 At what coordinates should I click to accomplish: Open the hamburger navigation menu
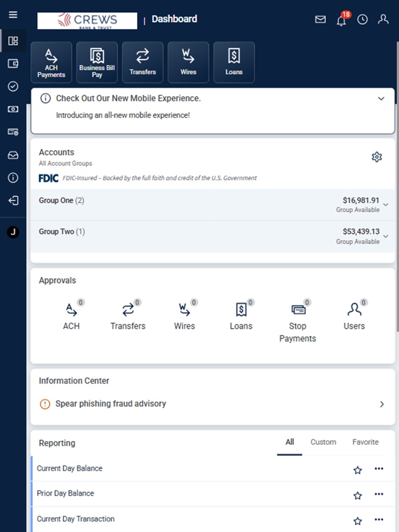13,15
